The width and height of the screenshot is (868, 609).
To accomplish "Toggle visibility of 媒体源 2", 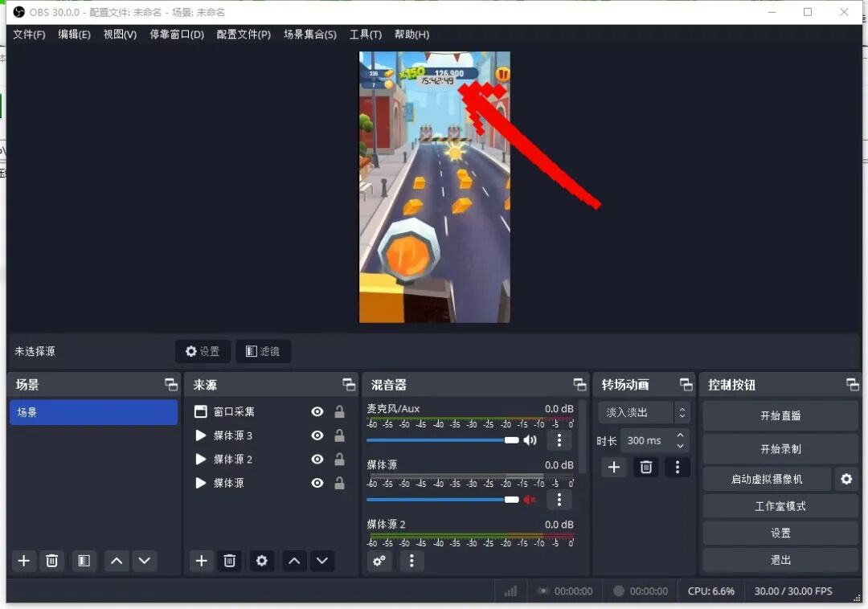I will (317, 460).
